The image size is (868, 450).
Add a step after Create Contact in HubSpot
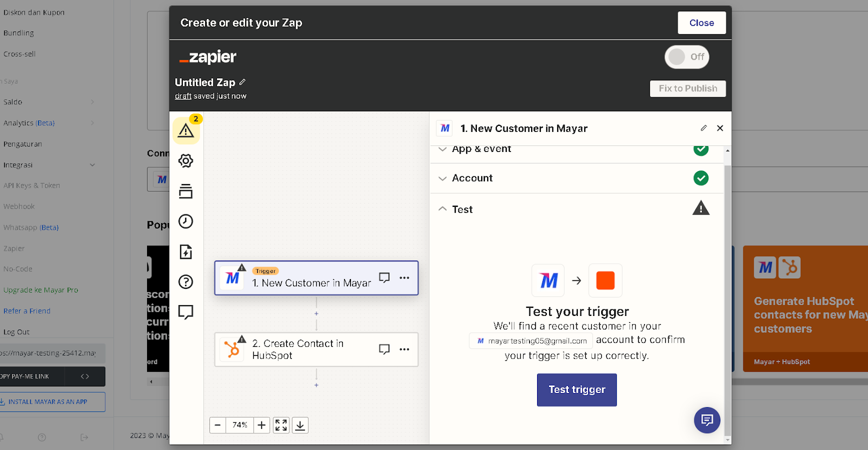coord(316,385)
